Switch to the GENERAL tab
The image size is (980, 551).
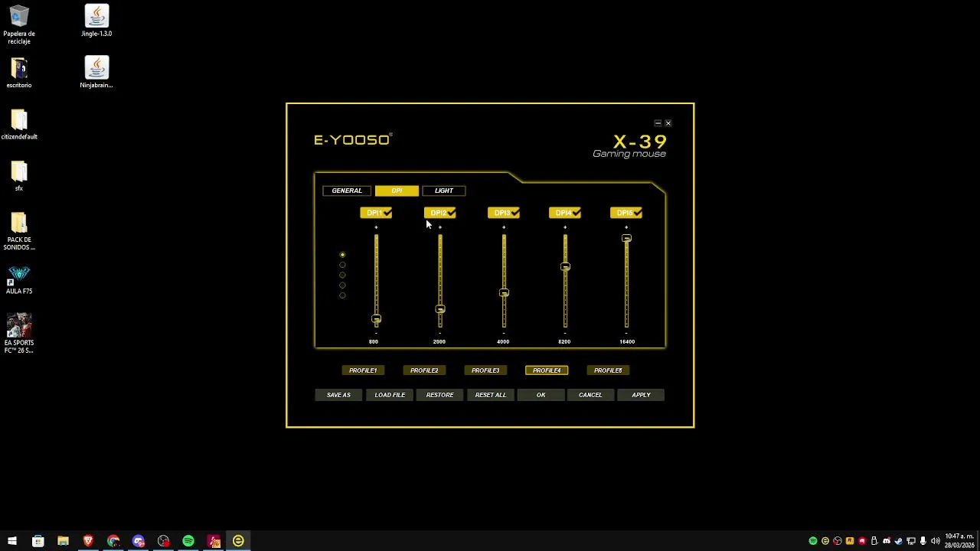(x=347, y=191)
